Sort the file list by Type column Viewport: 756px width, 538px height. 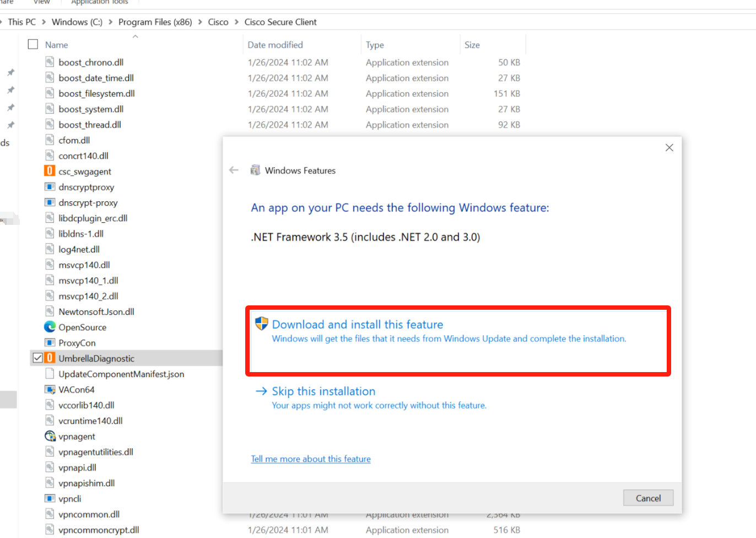pyautogui.click(x=375, y=45)
